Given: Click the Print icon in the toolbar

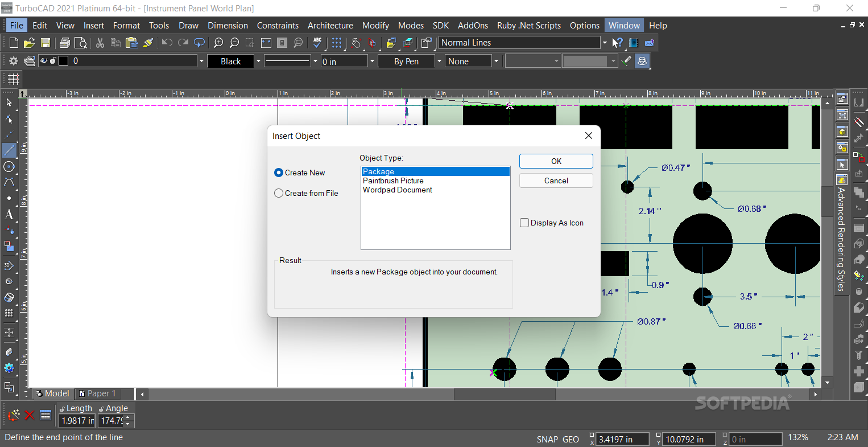Looking at the screenshot, I should point(65,43).
